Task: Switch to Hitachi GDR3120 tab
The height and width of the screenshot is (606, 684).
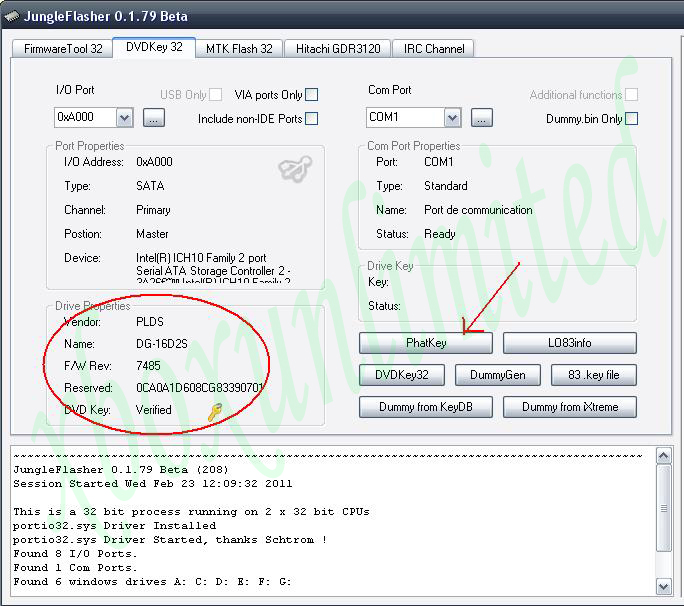Action: 338,48
